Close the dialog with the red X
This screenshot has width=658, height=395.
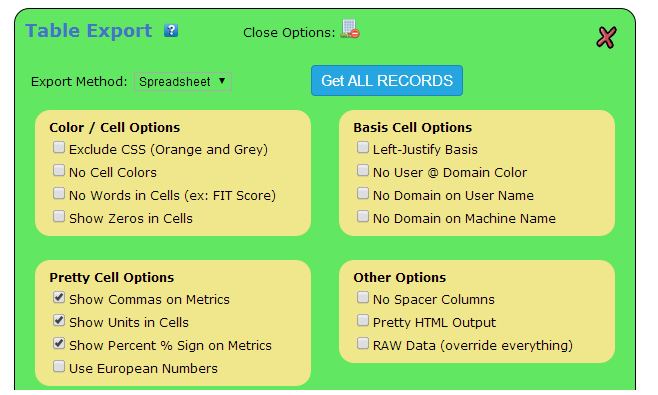(606, 38)
